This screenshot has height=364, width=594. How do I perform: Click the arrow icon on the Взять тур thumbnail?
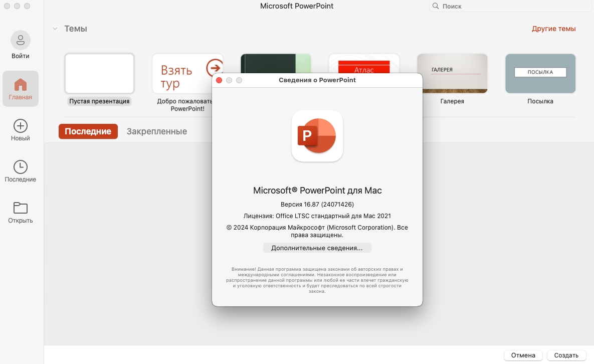pos(215,67)
